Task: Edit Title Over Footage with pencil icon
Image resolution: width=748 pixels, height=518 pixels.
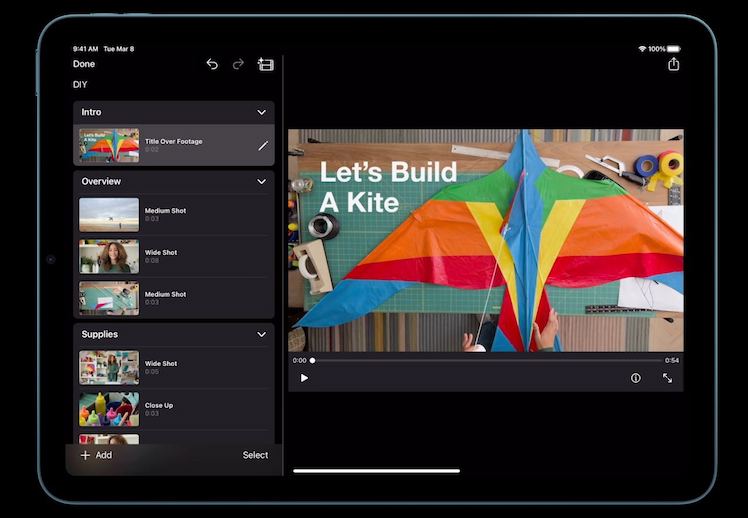Action: [x=263, y=145]
